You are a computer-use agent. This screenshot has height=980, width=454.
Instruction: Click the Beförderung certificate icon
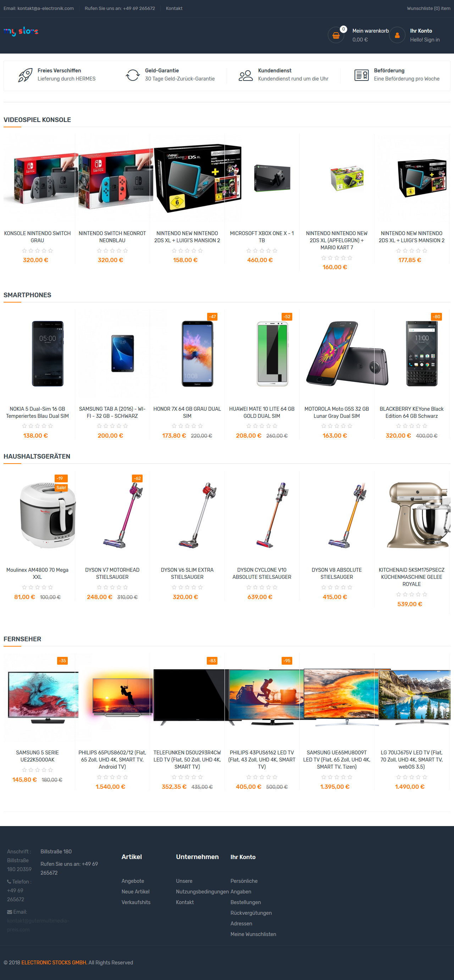click(x=361, y=75)
